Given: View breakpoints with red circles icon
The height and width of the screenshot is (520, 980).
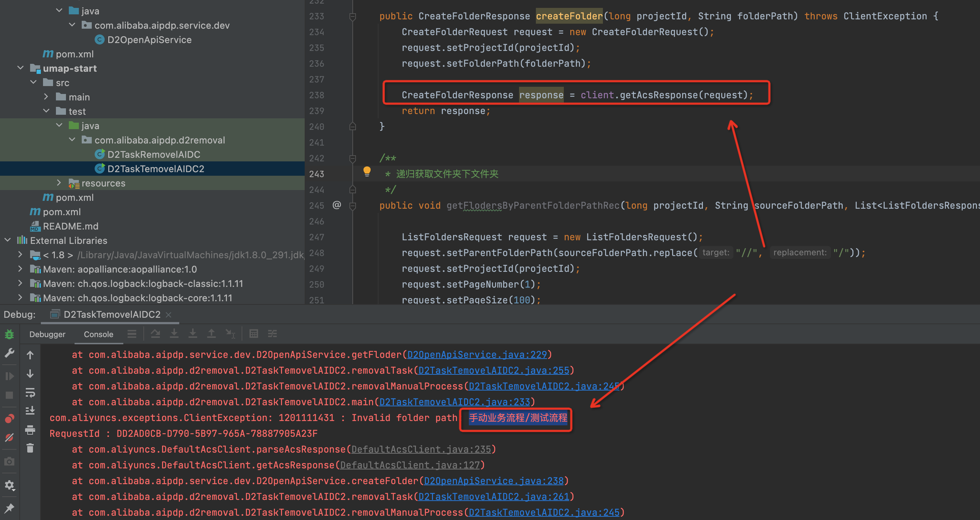Looking at the screenshot, I should 10,419.
